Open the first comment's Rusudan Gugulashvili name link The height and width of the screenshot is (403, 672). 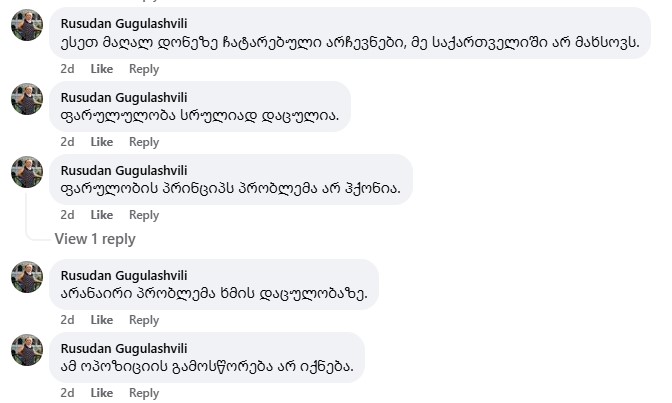click(124, 23)
